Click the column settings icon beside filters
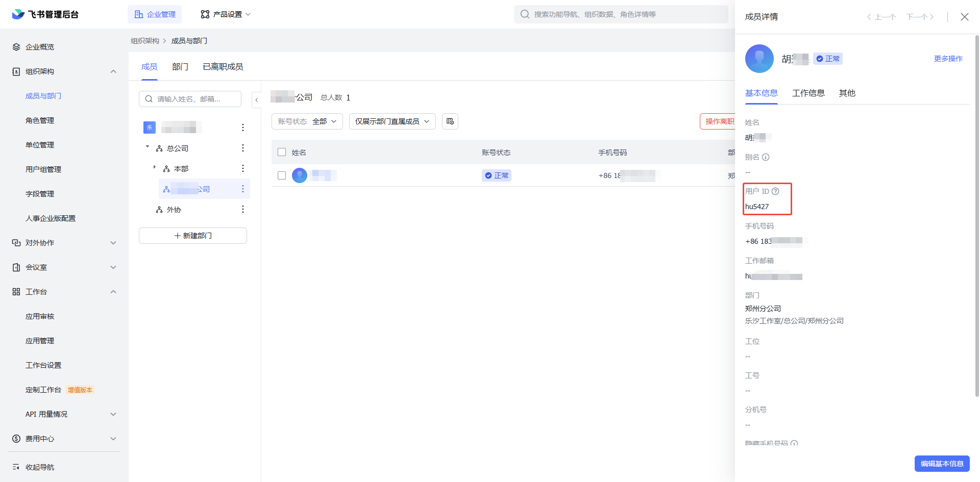 (x=450, y=121)
